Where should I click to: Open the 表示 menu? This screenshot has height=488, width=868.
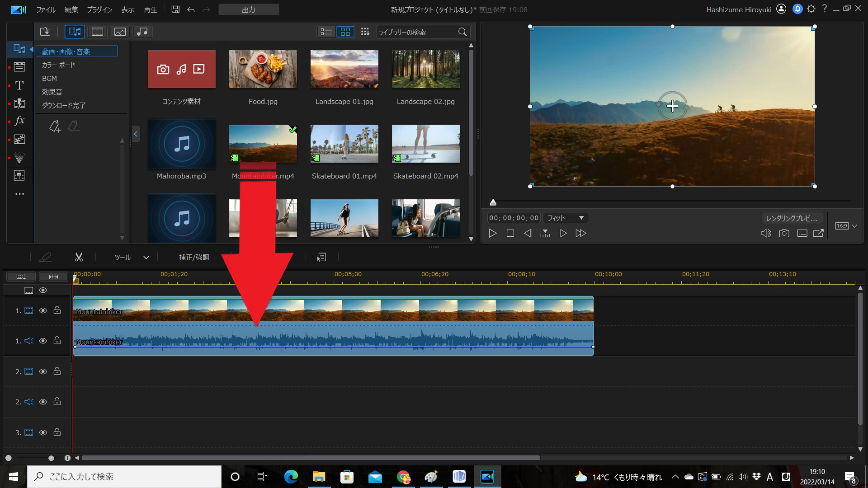(x=128, y=9)
